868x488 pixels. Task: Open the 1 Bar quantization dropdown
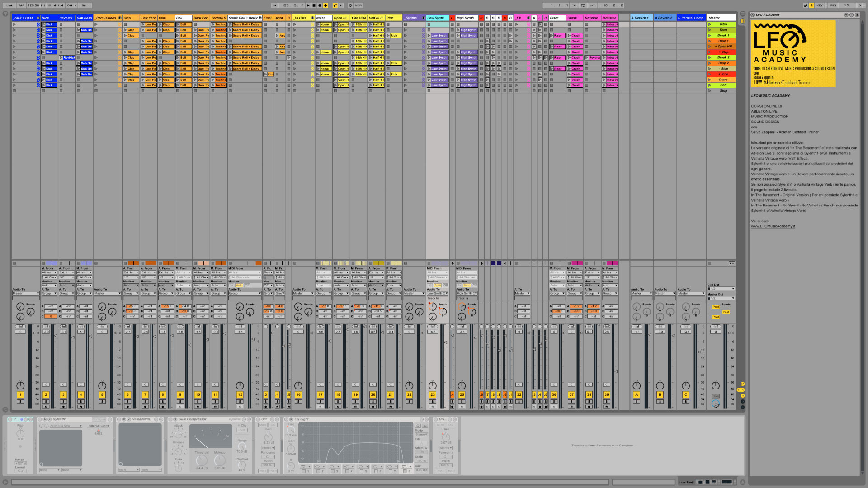click(x=85, y=5)
